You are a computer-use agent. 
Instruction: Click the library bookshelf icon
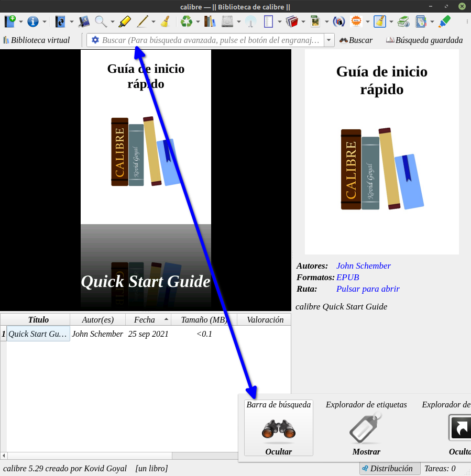[x=210, y=21]
